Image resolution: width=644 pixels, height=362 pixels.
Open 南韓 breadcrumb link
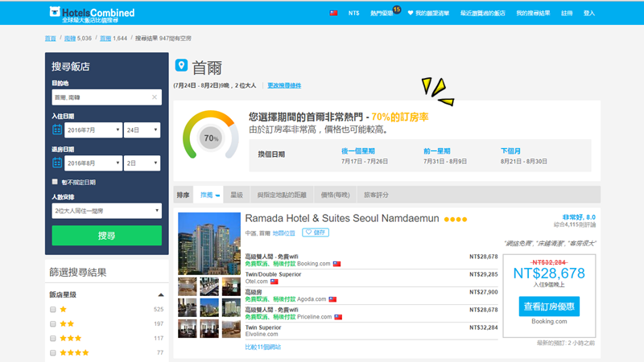[x=70, y=38]
